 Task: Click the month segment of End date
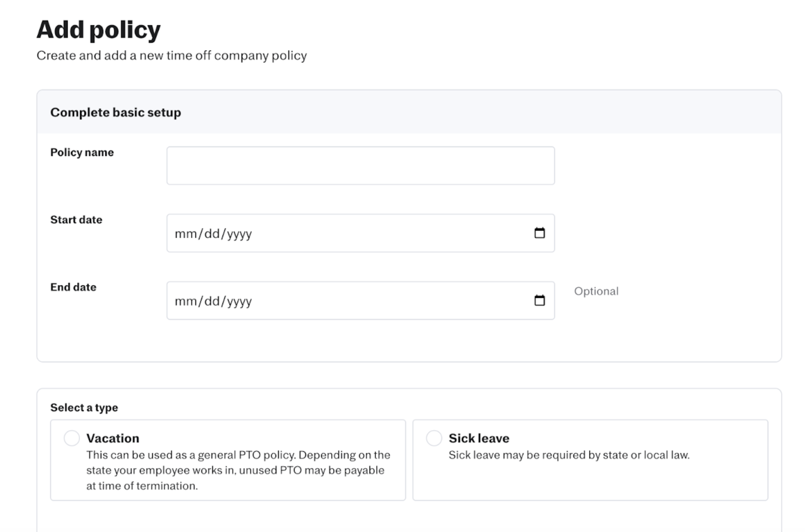185,301
